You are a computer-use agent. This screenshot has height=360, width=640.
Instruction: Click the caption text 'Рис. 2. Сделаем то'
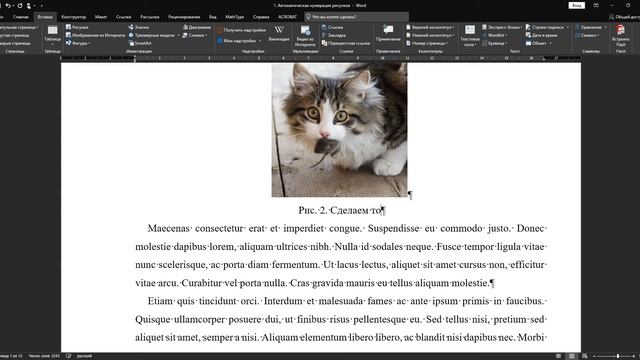click(x=340, y=211)
